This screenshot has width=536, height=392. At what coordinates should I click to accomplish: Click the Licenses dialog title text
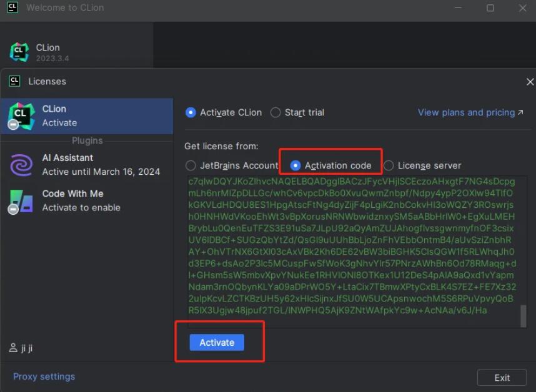[47, 81]
